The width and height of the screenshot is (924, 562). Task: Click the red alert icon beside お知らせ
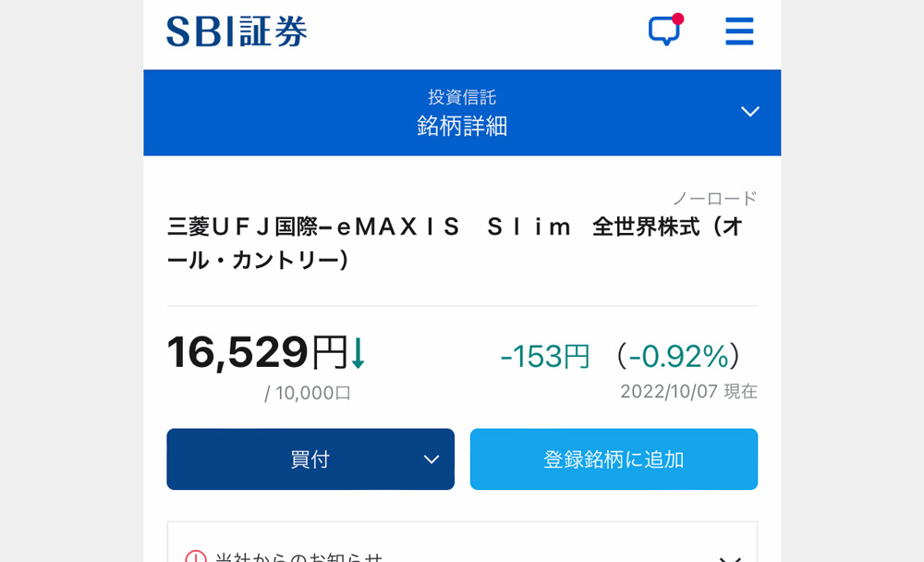[x=196, y=556]
